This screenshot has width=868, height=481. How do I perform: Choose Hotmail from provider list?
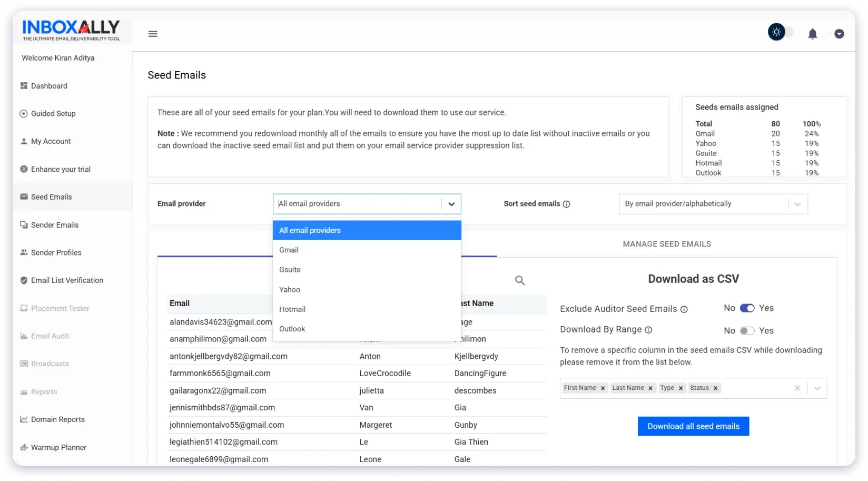(367, 309)
